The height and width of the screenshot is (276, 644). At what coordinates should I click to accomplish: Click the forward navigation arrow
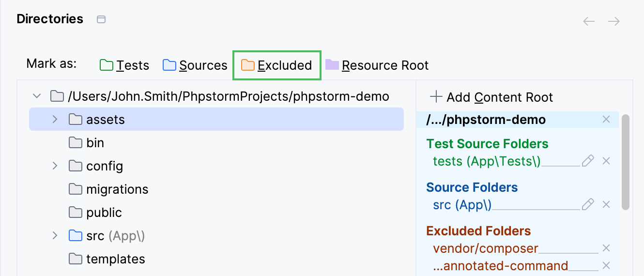(x=614, y=21)
